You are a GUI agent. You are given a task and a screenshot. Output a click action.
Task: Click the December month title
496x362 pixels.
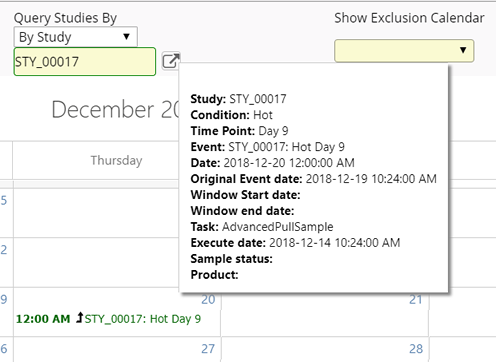click(x=103, y=109)
